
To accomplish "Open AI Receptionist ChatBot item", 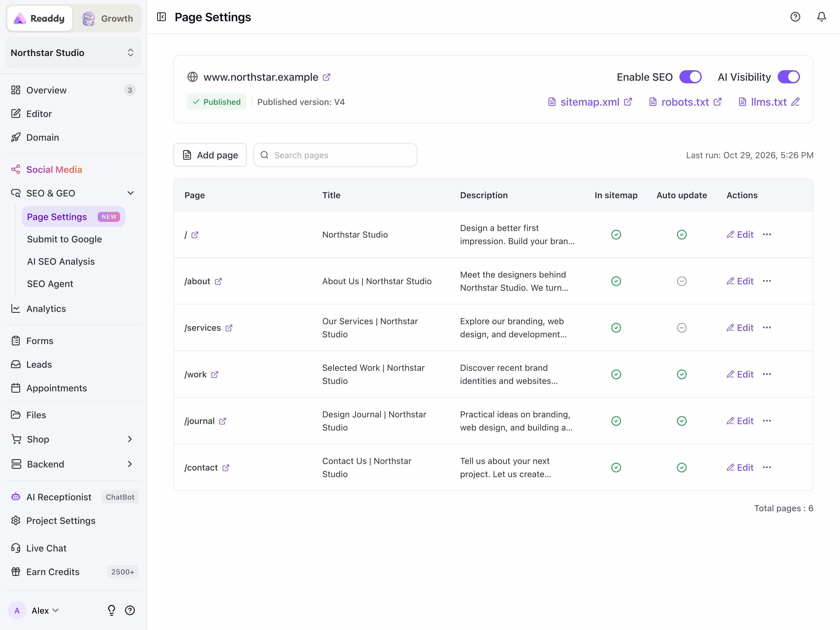I will (73, 497).
